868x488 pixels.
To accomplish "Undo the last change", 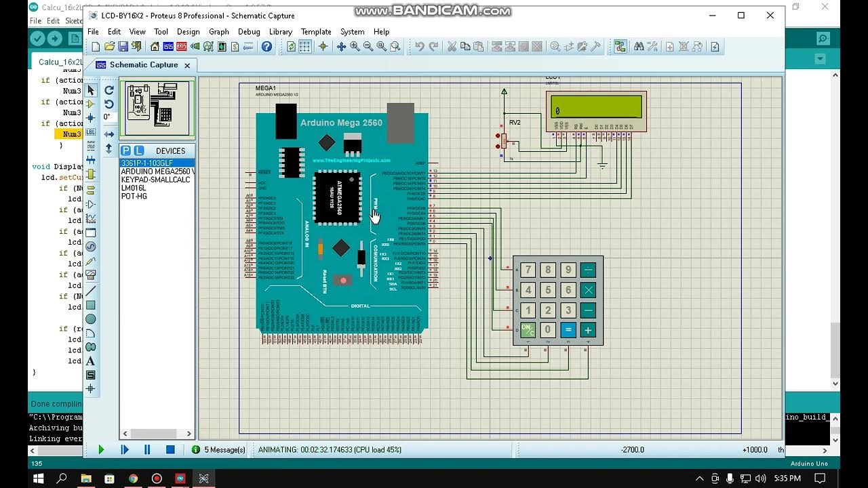I will tap(420, 47).
